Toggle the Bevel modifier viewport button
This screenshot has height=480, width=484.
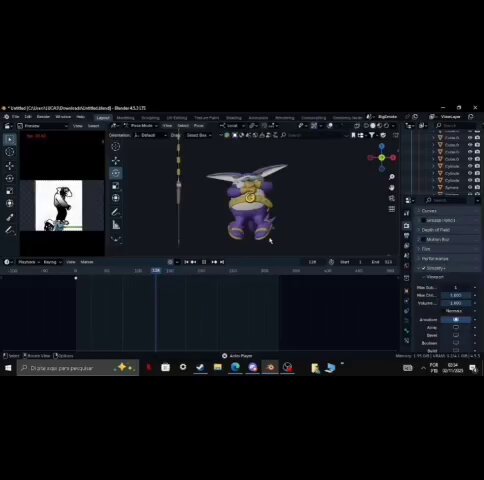tap(456, 335)
